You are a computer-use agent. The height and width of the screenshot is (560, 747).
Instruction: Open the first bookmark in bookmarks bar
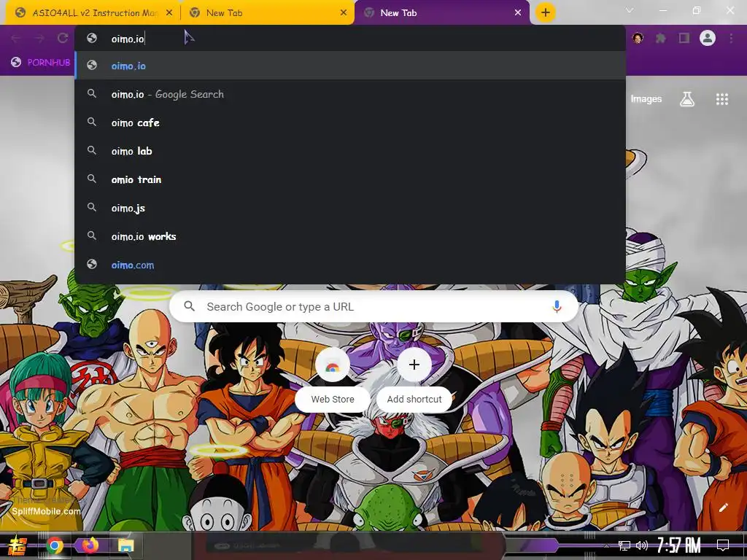[x=41, y=63]
